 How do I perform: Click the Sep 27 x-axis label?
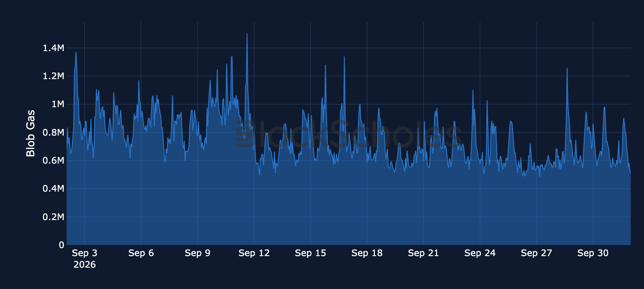tap(536, 253)
